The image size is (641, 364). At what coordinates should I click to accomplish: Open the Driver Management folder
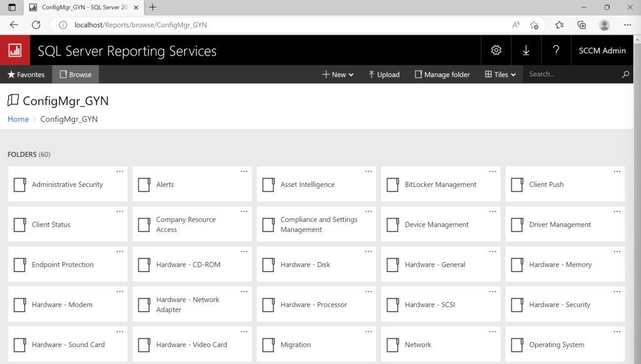click(565, 225)
